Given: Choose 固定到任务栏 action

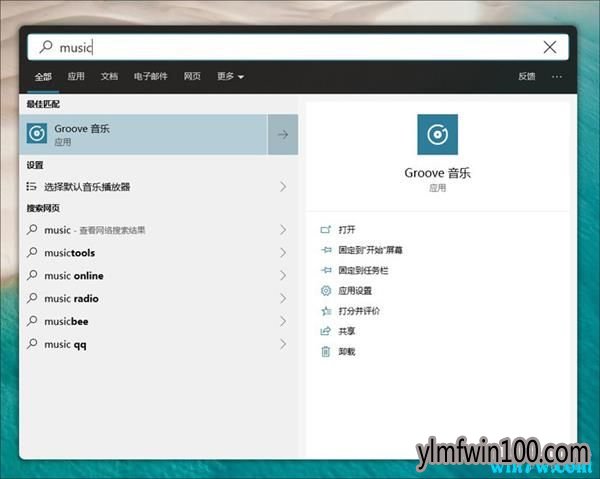Looking at the screenshot, I should (x=363, y=270).
